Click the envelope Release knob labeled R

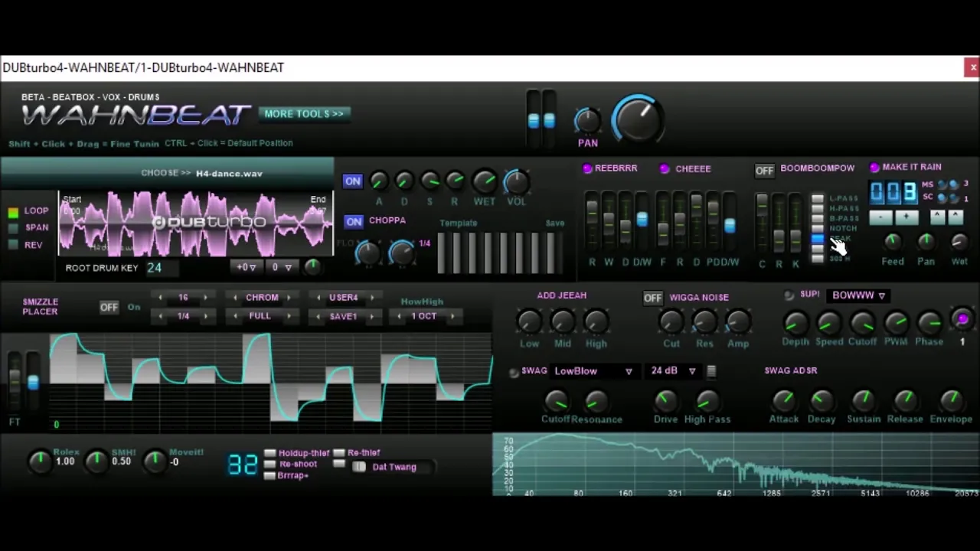coord(455,181)
